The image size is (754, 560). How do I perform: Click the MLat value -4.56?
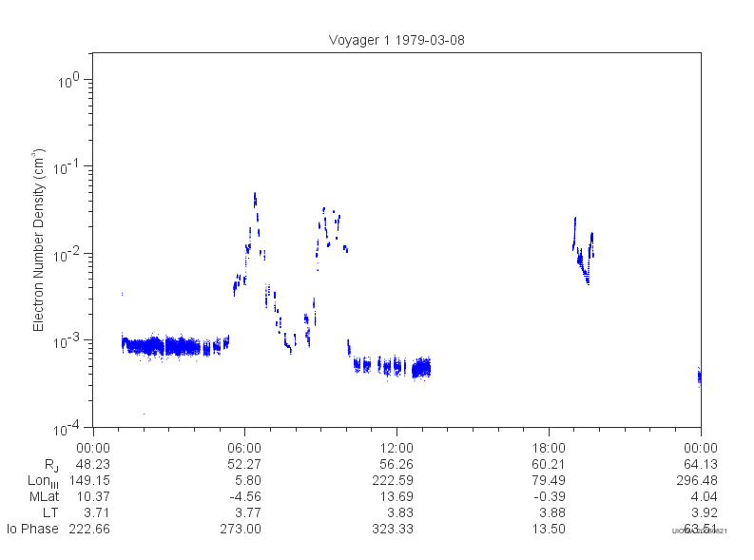[245, 496]
